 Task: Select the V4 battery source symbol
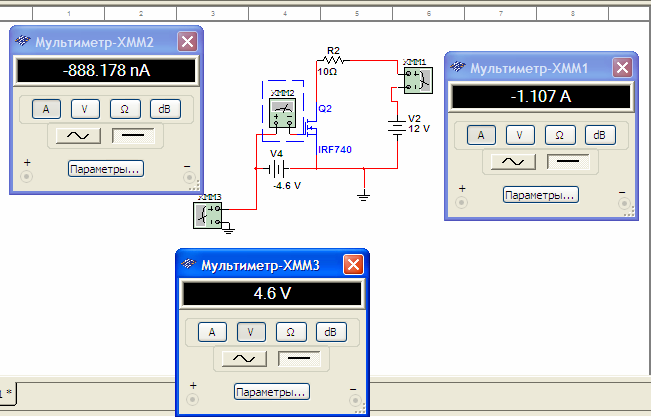click(x=277, y=169)
